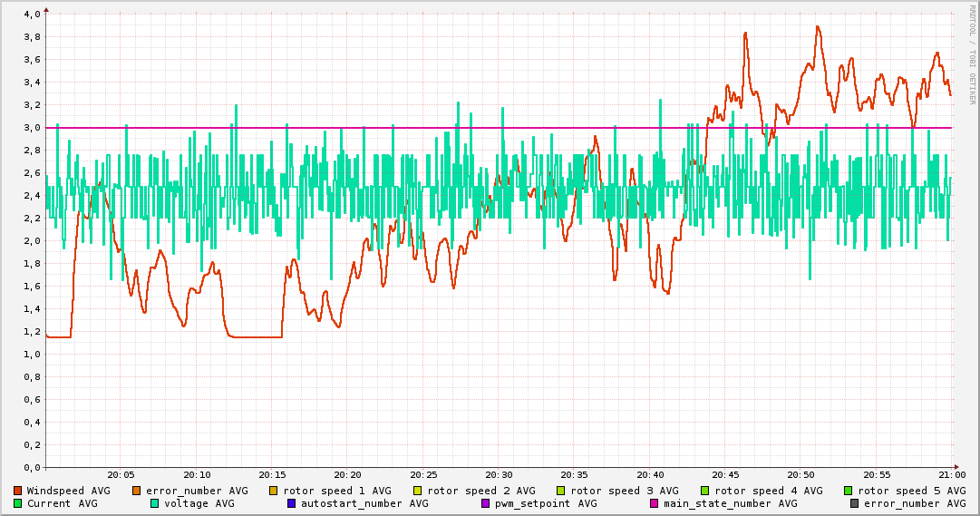Click the 20:30 time axis label
The height and width of the screenshot is (516, 980).
[499, 474]
